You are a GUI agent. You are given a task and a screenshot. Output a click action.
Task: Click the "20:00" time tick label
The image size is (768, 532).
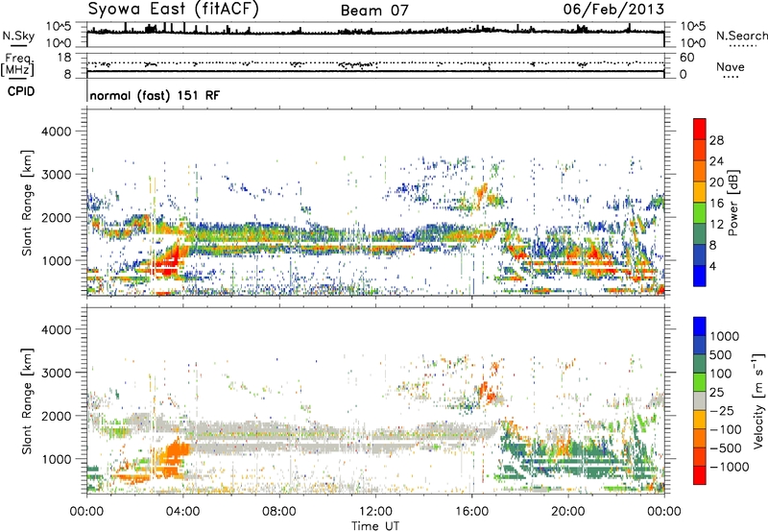[x=567, y=512]
